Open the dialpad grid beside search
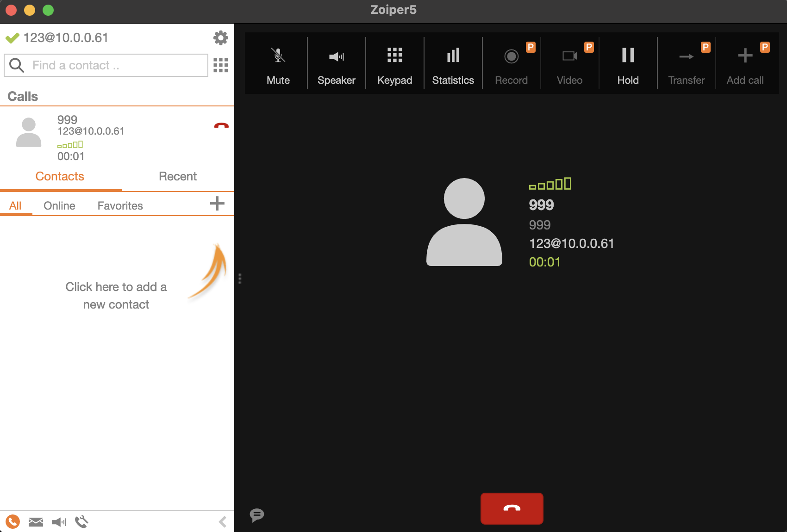Viewport: 787px width, 532px height. (221, 65)
